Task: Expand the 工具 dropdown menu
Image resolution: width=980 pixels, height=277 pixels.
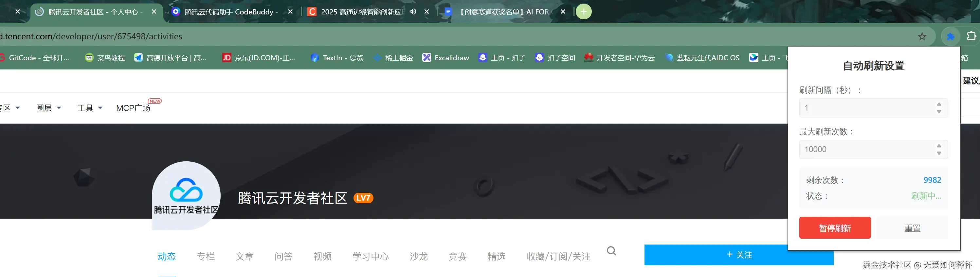Action: (x=90, y=108)
